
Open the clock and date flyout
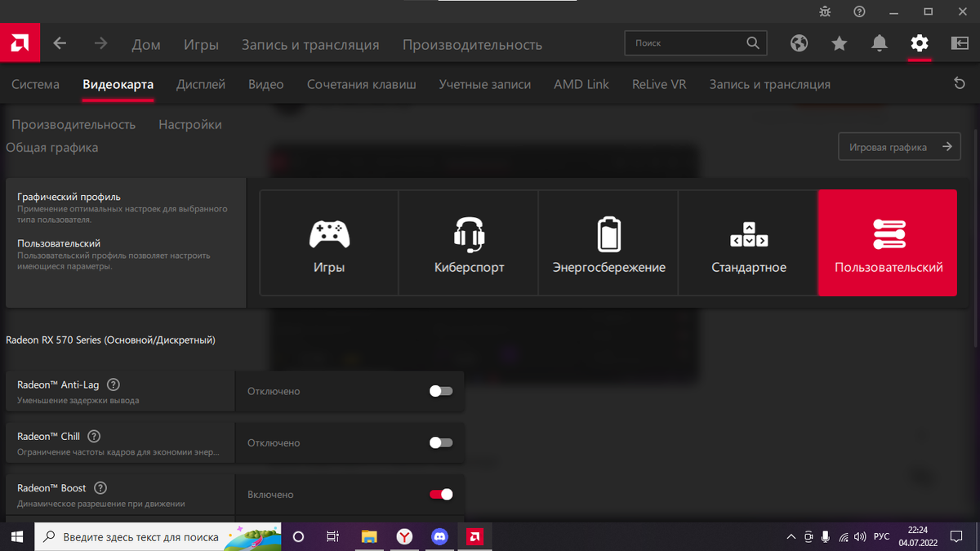(x=919, y=536)
